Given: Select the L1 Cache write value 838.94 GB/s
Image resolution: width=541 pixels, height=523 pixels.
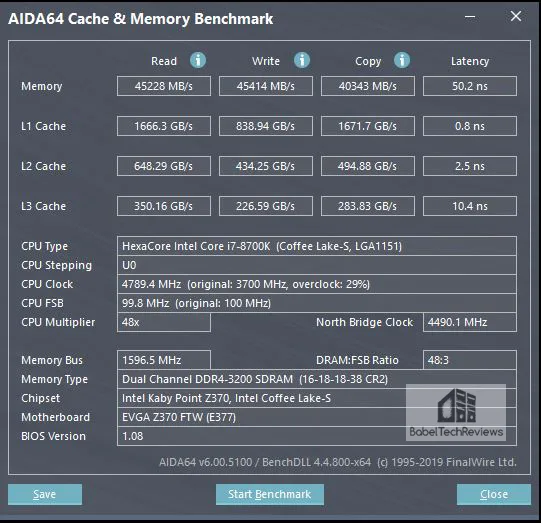Looking at the screenshot, I should (x=266, y=126).
